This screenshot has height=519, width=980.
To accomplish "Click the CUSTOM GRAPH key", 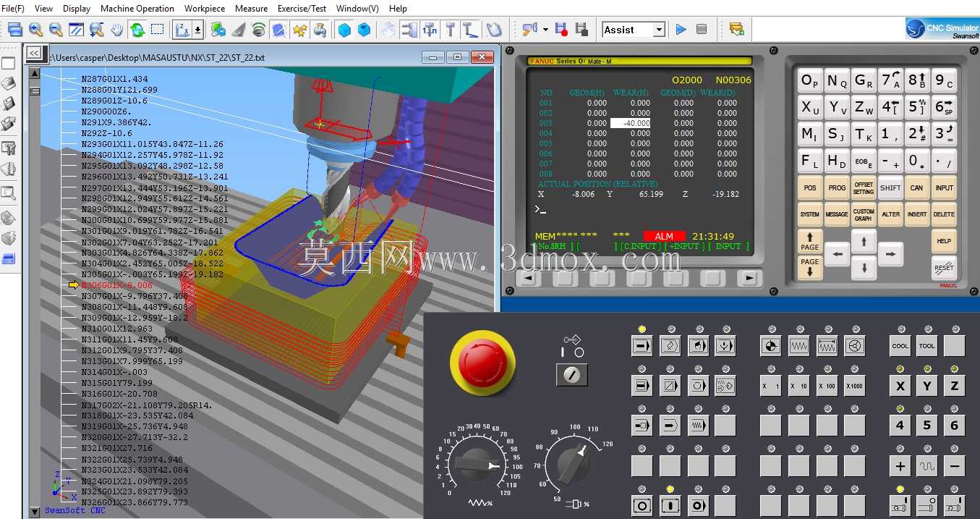I will [864, 214].
